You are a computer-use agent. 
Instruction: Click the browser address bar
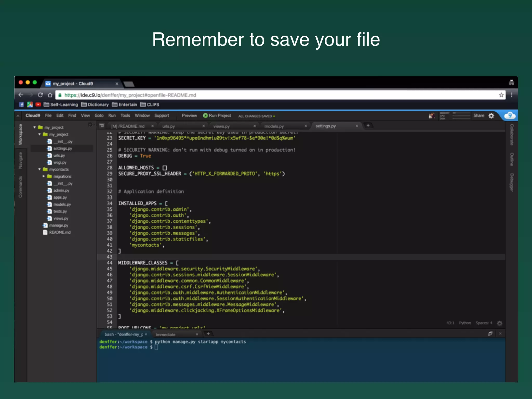click(260, 95)
